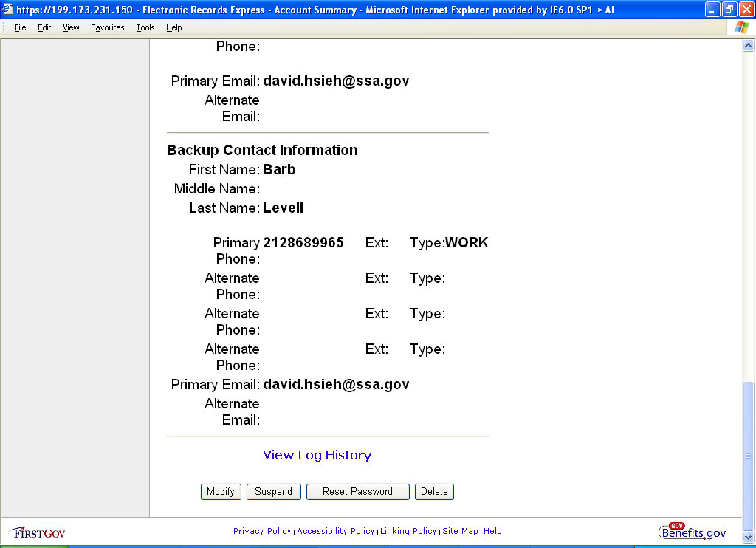
Task: Open the Tools menu
Action: [x=145, y=27]
